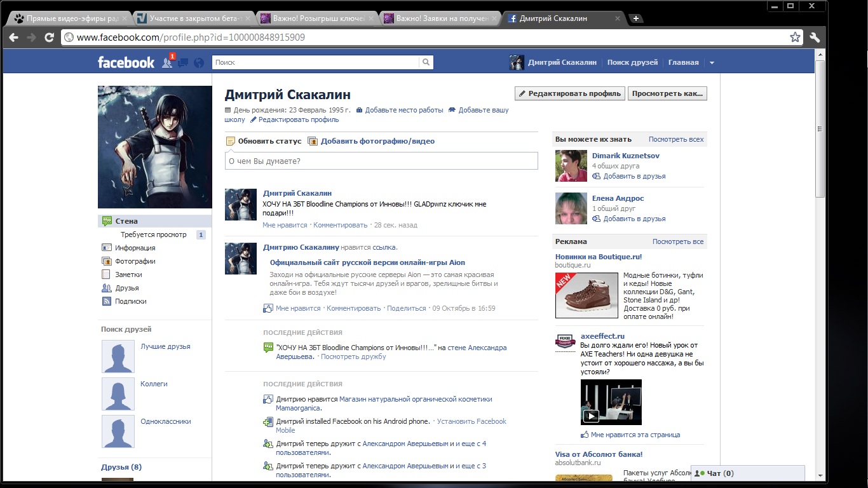Image resolution: width=868 pixels, height=488 pixels.
Task: Open Chrome wrench settings menu
Action: (x=815, y=37)
